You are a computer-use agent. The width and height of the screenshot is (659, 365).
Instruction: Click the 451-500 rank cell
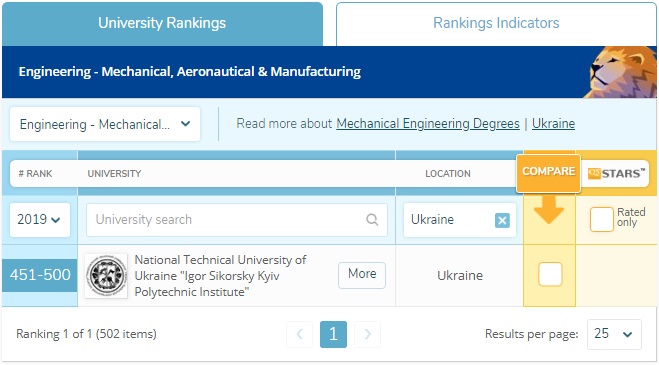pos(40,275)
